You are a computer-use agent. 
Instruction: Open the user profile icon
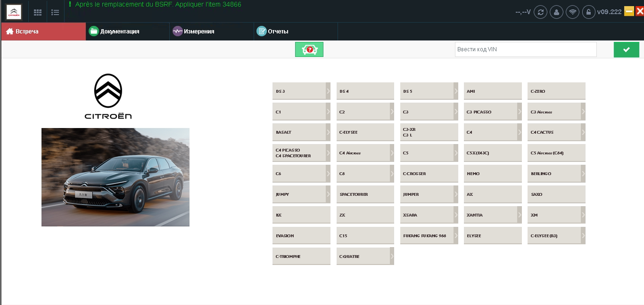[556, 12]
